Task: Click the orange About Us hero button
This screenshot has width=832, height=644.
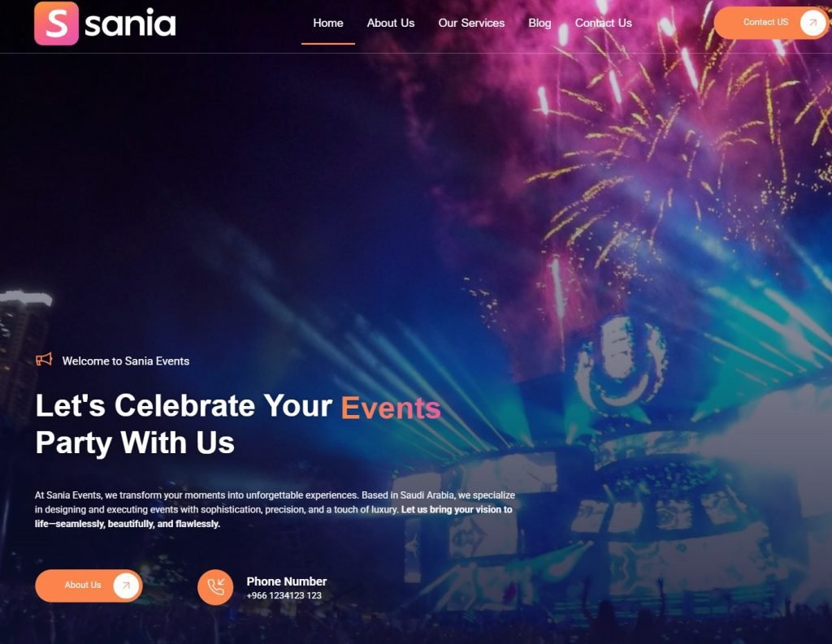Action: 89,586
